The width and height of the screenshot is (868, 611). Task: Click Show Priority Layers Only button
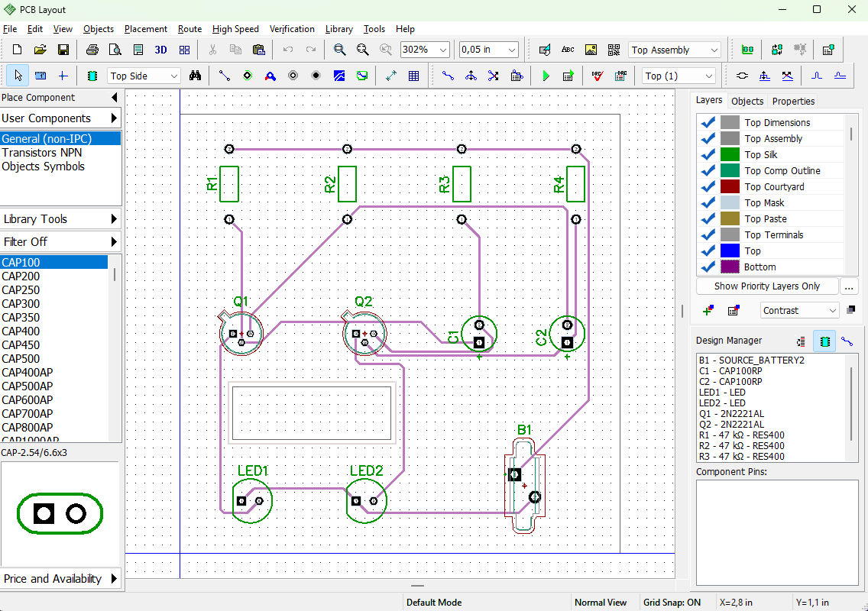pos(766,286)
